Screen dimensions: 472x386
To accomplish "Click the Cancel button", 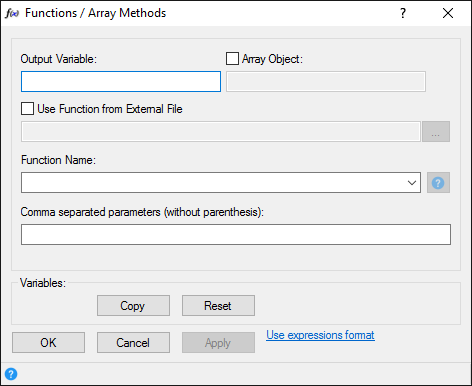I will click(x=133, y=342).
